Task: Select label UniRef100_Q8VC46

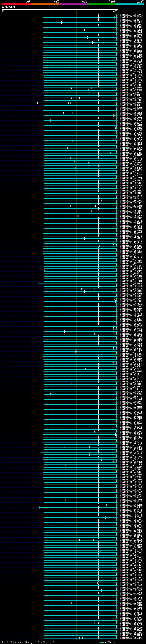Action: tap(131, 555)
